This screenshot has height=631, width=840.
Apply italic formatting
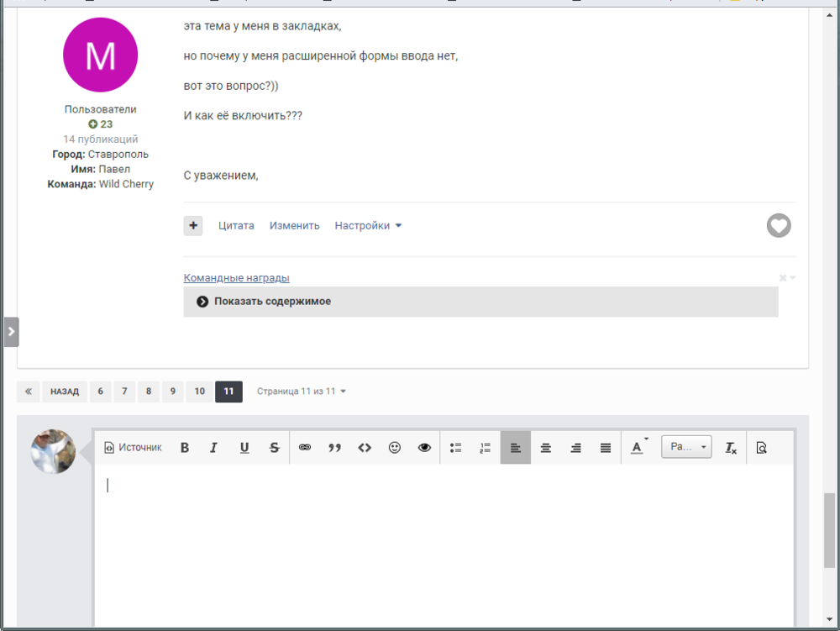click(x=214, y=448)
